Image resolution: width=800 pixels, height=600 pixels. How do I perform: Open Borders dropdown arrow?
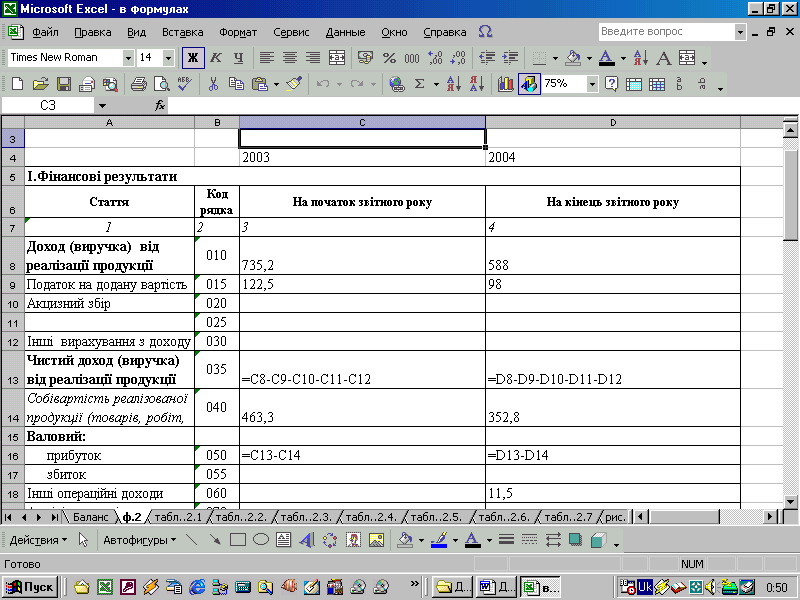point(555,58)
